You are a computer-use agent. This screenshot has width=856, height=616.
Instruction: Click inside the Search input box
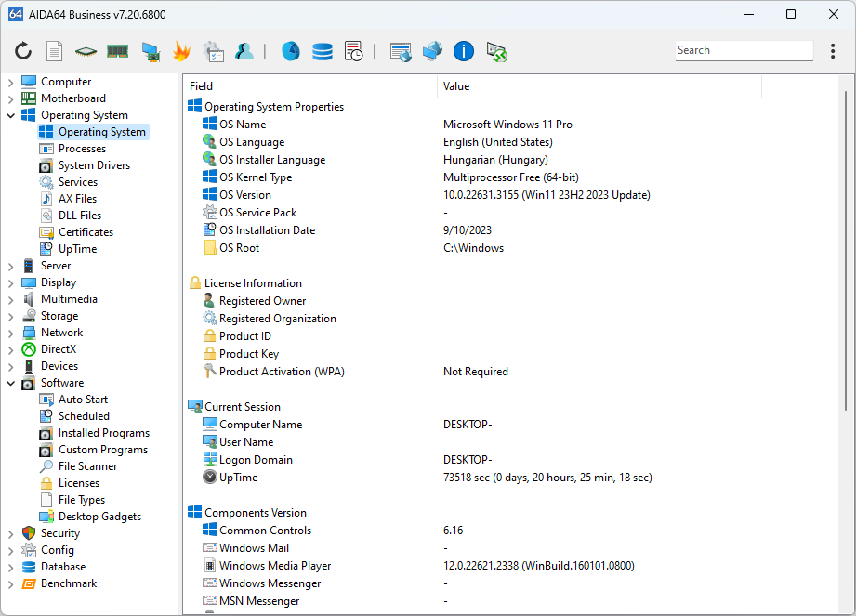[x=744, y=49]
